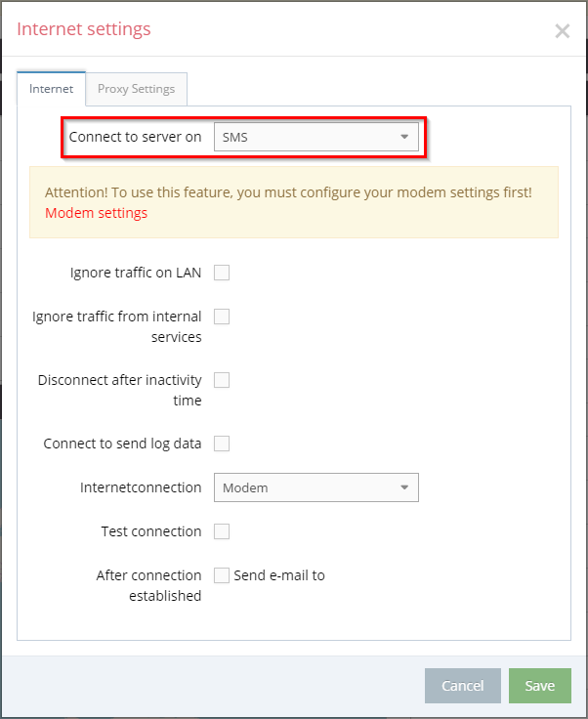
Task: Click the Attention warning message text
Action: coord(288,192)
